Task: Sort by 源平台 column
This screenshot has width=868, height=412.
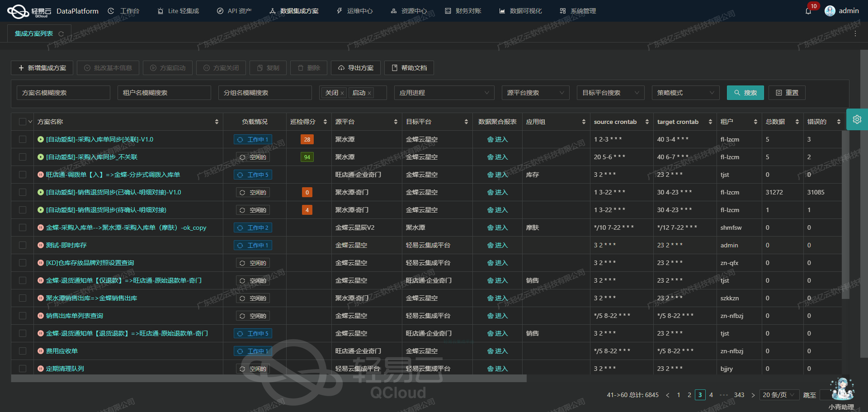Action: pos(396,122)
